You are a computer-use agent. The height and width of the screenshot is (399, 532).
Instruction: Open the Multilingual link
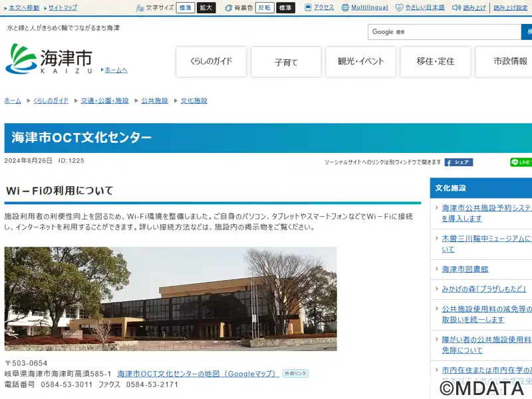pos(370,7)
